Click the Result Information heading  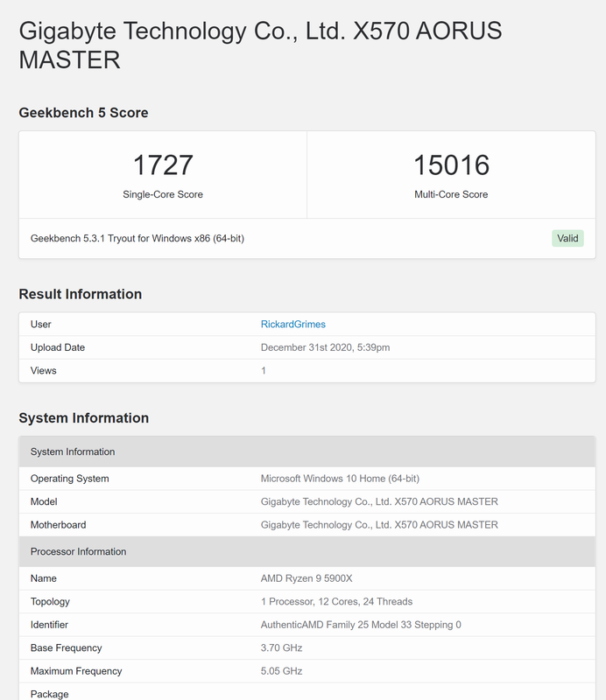80,294
